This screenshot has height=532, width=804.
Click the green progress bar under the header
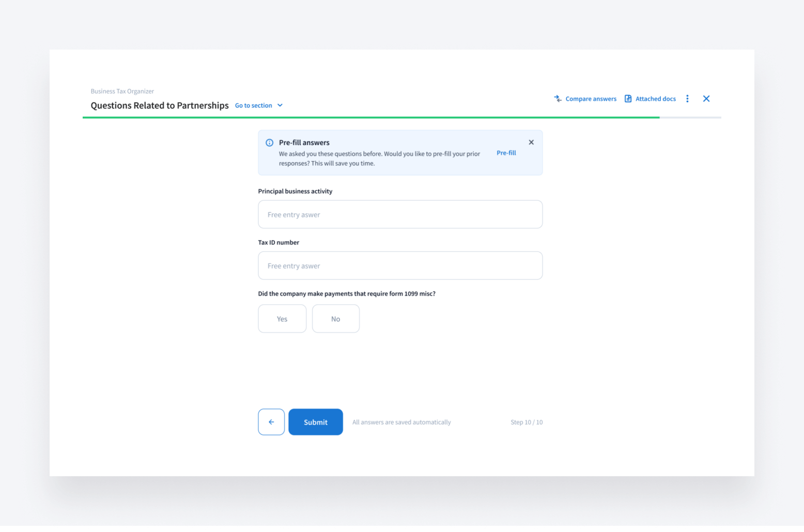coord(370,118)
